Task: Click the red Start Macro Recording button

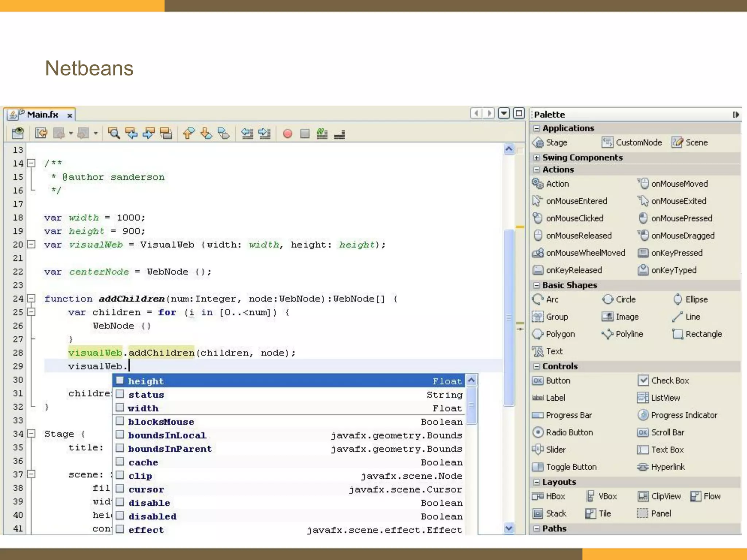Action: coord(287,134)
